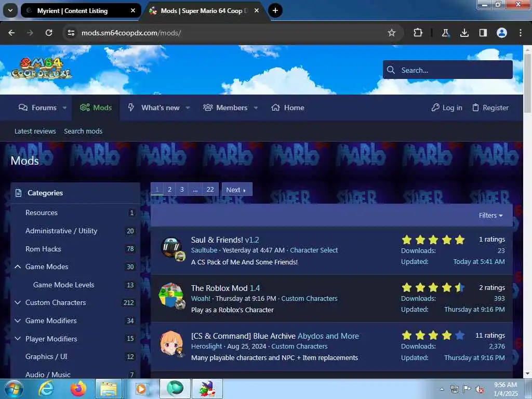Open the Forums navigation item

(37, 108)
